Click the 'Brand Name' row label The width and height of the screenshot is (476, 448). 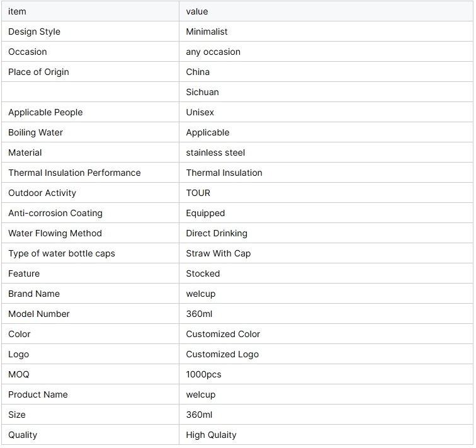click(x=34, y=294)
